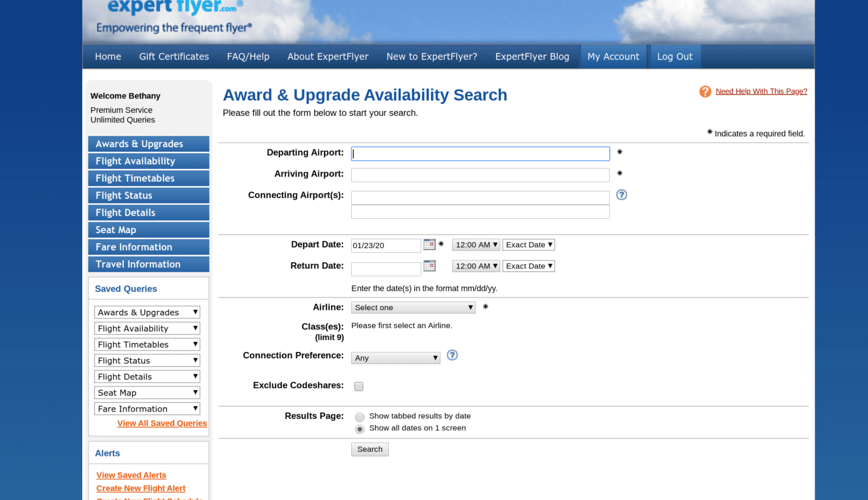Open ExpertFlyer Blog in top navigation
Viewport: 868px width, 500px height.
coord(532,57)
